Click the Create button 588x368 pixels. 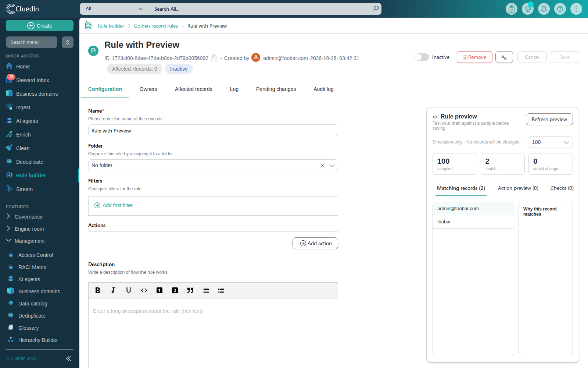click(x=40, y=26)
